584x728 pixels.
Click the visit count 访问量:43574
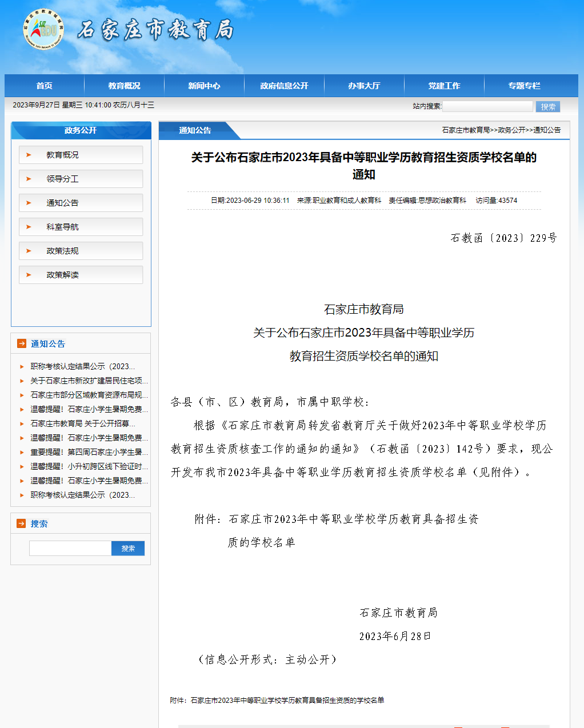click(x=497, y=201)
